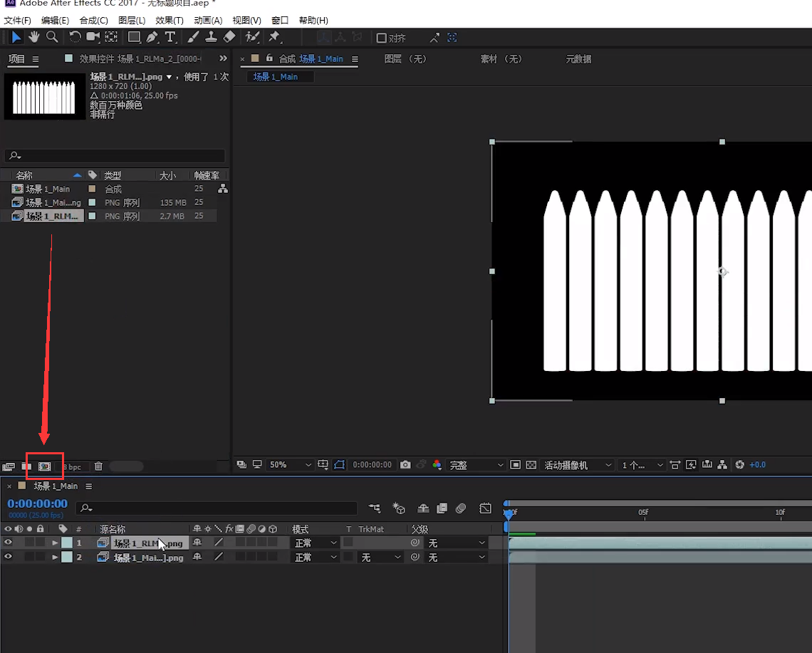Click the 8 bpc color depth button
This screenshot has height=653, width=812.
[x=72, y=467]
